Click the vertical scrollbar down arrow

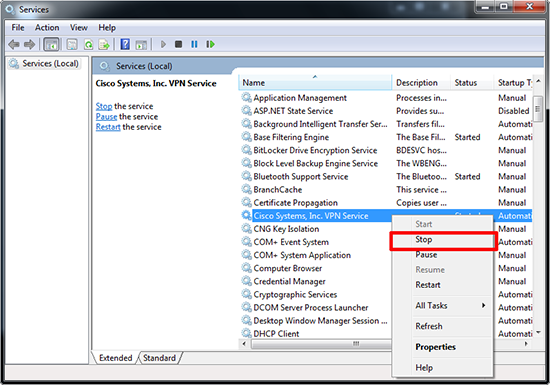click(538, 332)
